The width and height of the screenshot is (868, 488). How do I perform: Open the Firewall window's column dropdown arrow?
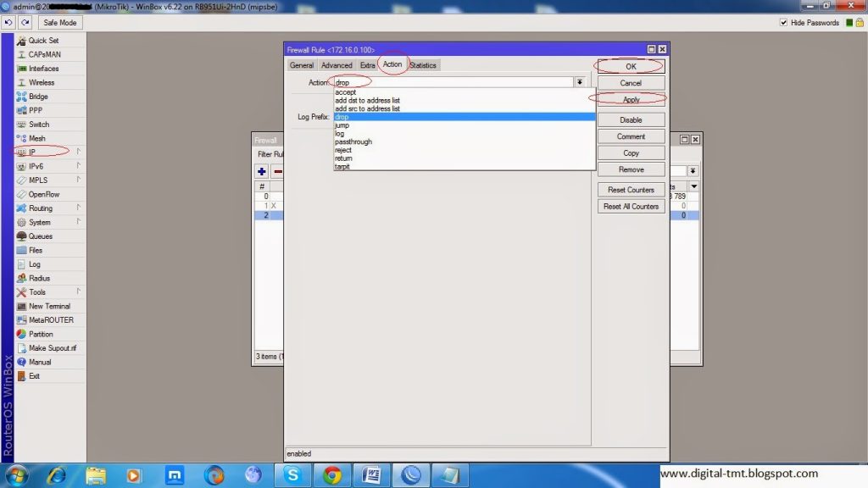(x=693, y=186)
